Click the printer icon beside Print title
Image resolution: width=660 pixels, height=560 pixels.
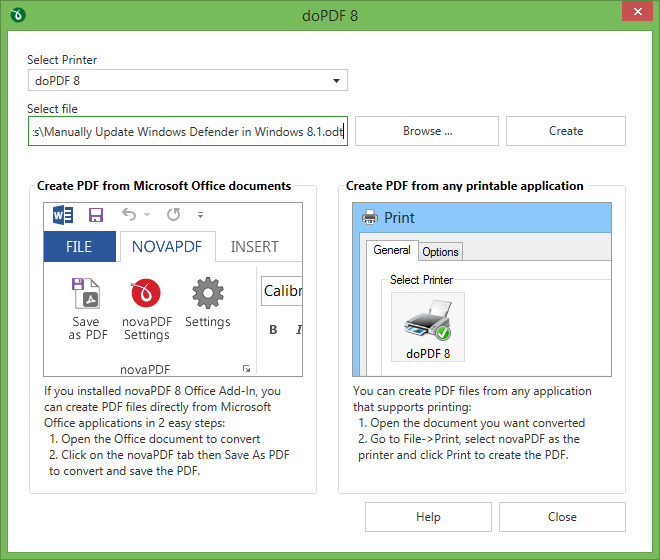click(369, 218)
